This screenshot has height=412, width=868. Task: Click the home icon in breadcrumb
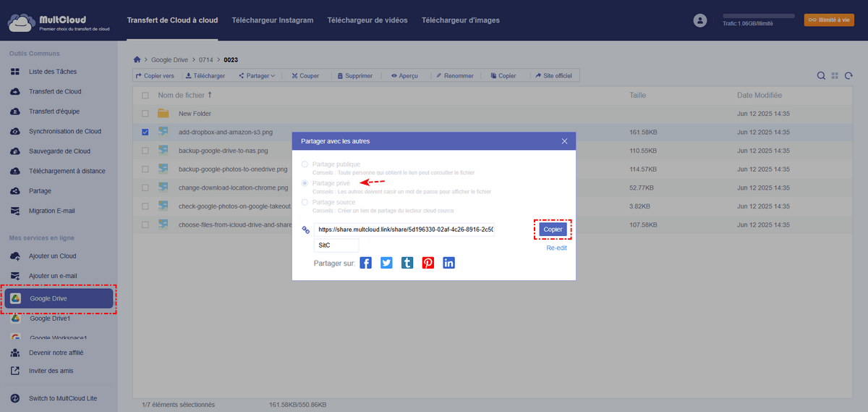pos(137,59)
